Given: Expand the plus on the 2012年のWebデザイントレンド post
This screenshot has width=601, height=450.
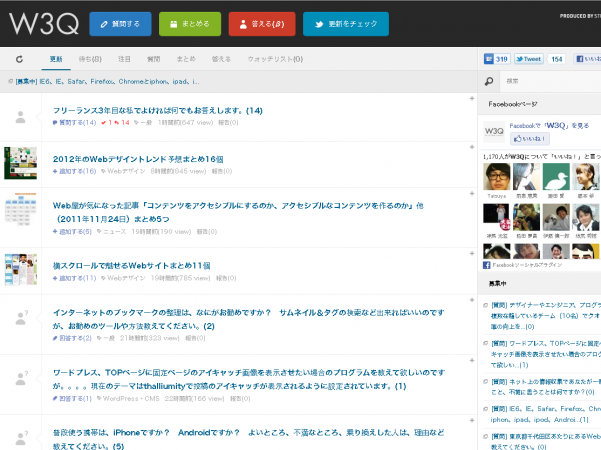Looking at the screenshot, I should point(470,146).
